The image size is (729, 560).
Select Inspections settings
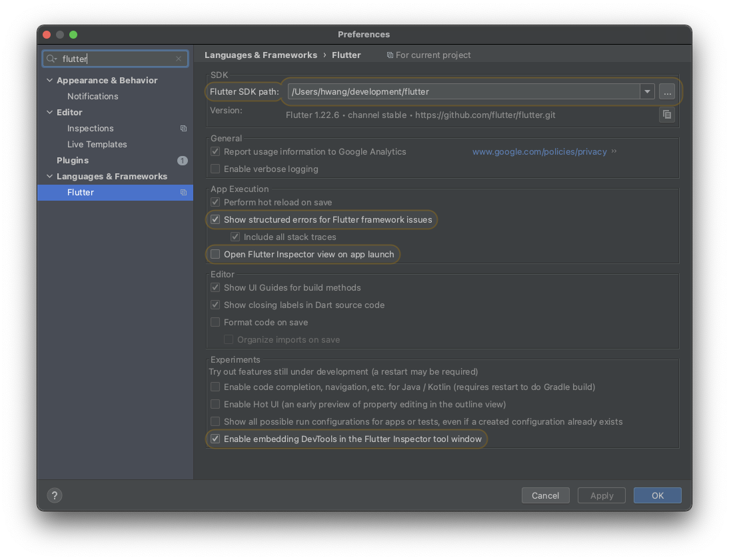(90, 129)
